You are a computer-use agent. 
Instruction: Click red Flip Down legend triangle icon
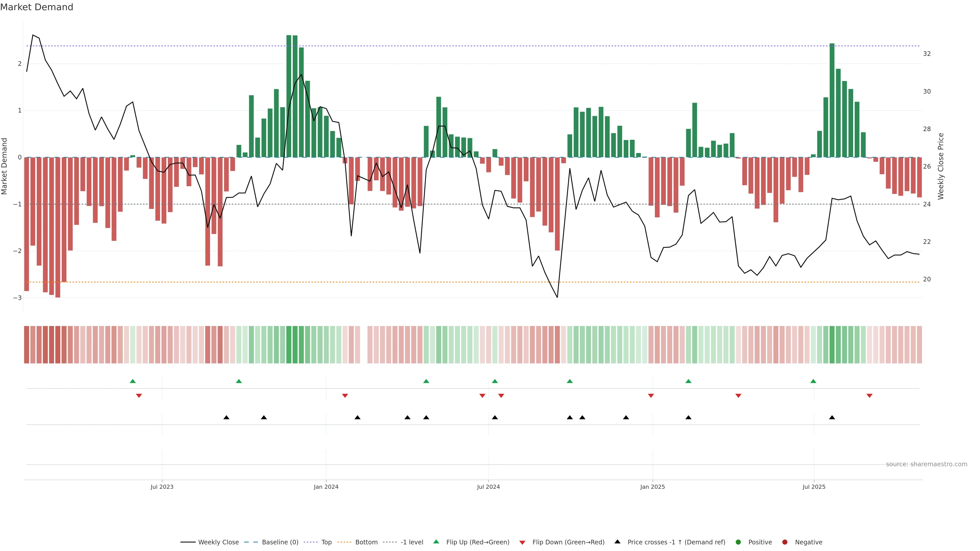[x=522, y=543]
